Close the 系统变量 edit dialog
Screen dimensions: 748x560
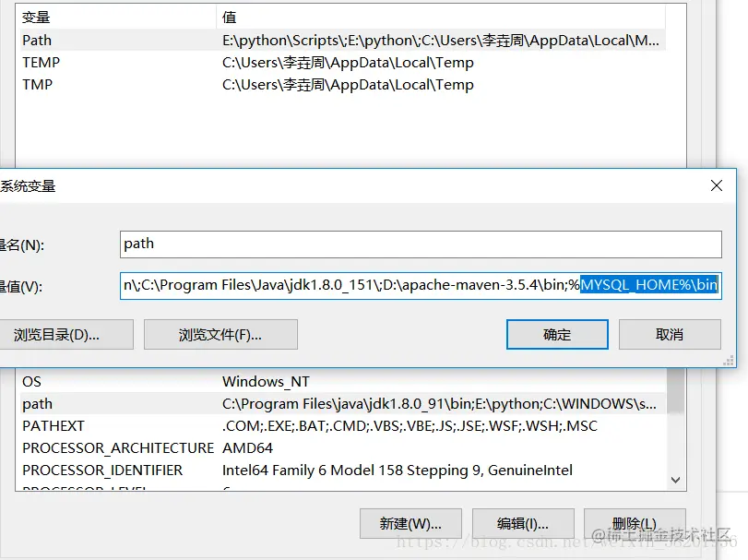(x=717, y=185)
